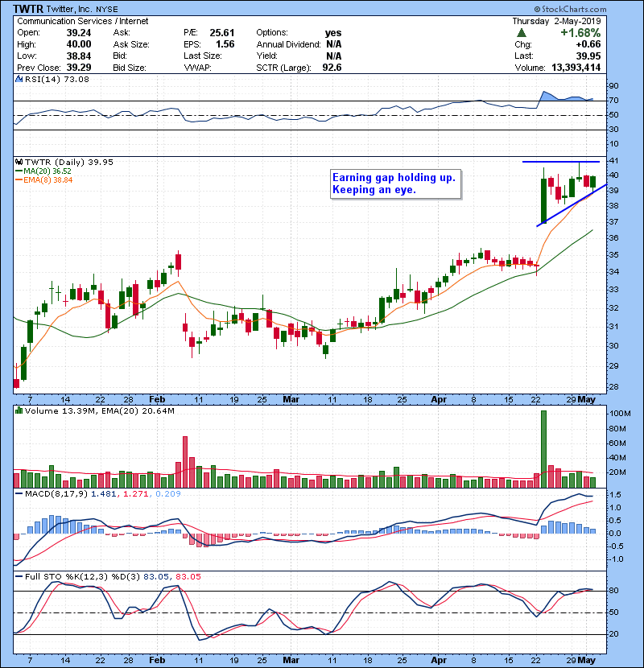
Task: Click the TWTR ticker symbol in the header
Action: pyautogui.click(x=28, y=9)
